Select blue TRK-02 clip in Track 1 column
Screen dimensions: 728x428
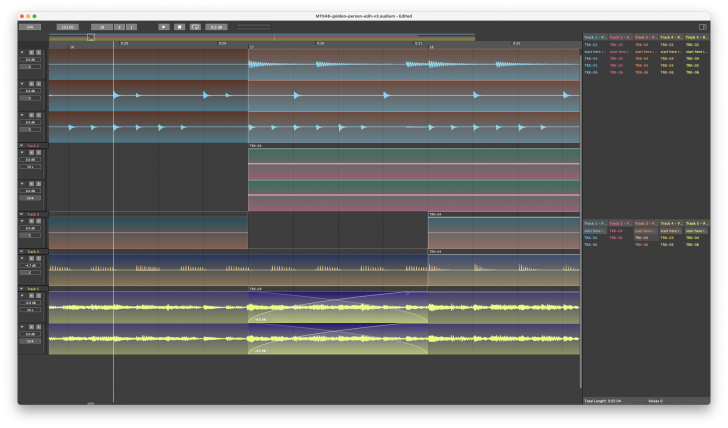(x=591, y=45)
